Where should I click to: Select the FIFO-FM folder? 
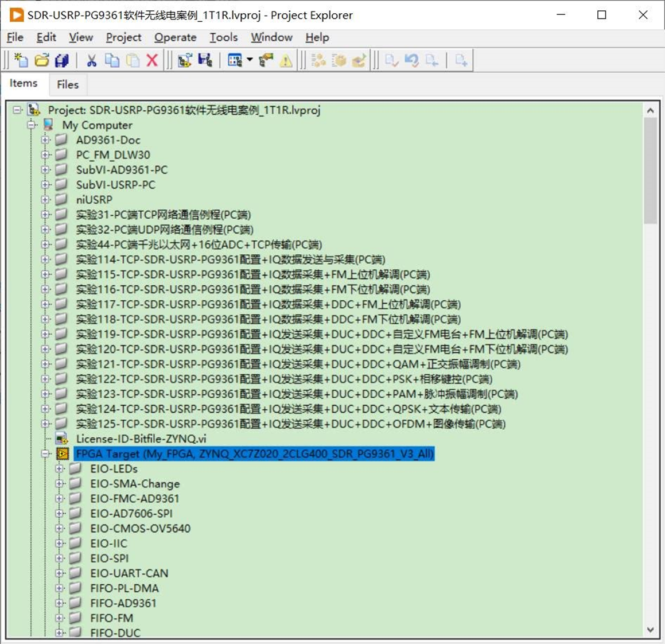pos(111,618)
